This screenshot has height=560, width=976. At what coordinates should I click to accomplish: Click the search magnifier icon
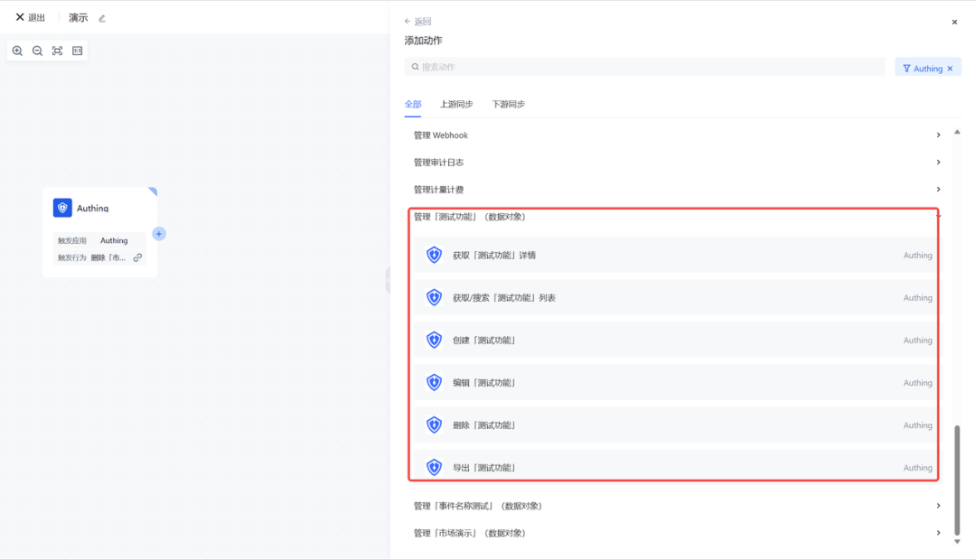click(415, 67)
